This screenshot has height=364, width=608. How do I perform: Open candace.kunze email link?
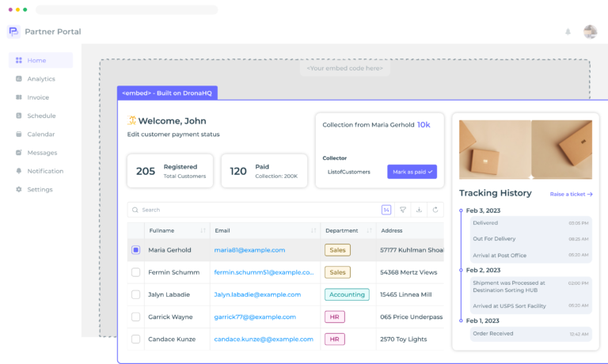[x=264, y=339]
